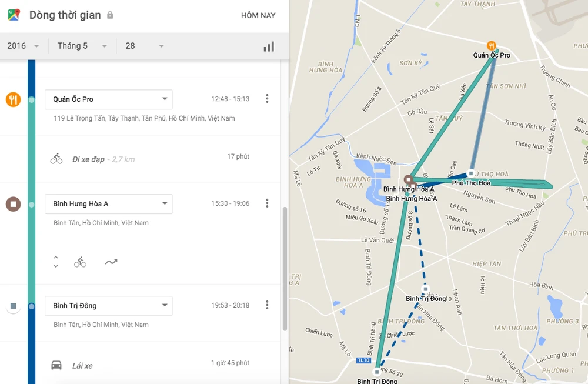Select the cycling icon under Bình Hưng Hòa A
588x384 pixels.
80,262
